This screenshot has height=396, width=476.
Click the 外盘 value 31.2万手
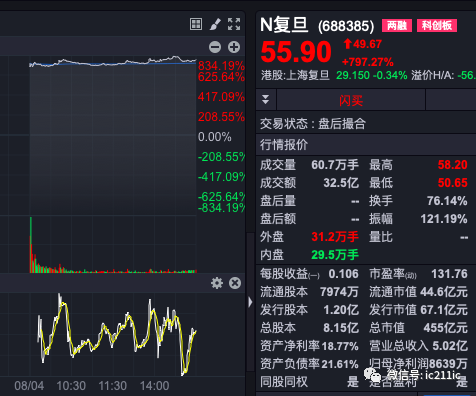coord(335,237)
